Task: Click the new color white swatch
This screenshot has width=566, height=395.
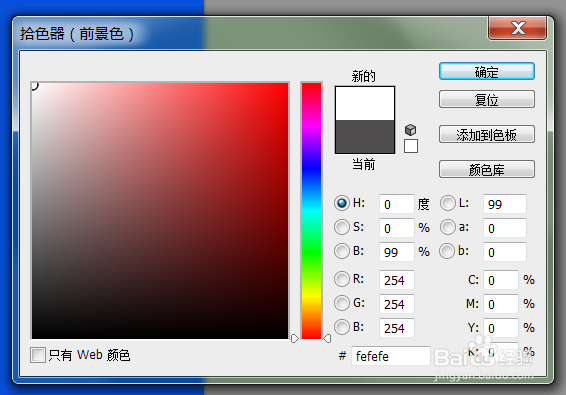Action: coord(365,103)
